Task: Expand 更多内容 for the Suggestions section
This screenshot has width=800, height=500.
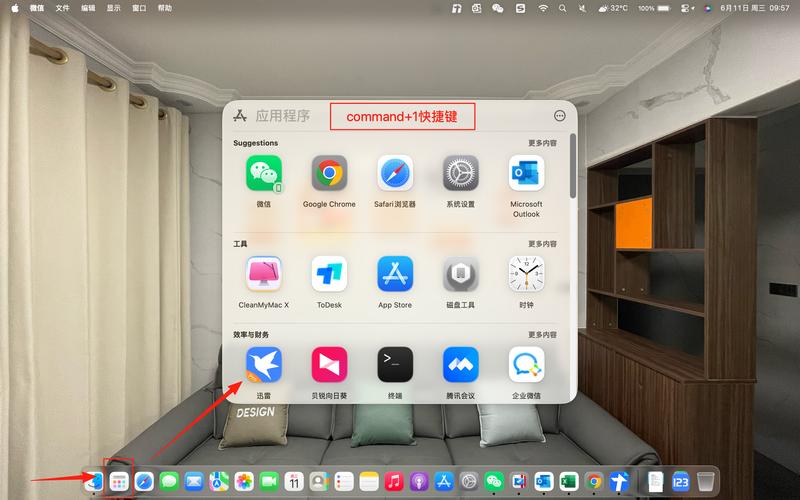Action: click(x=542, y=143)
